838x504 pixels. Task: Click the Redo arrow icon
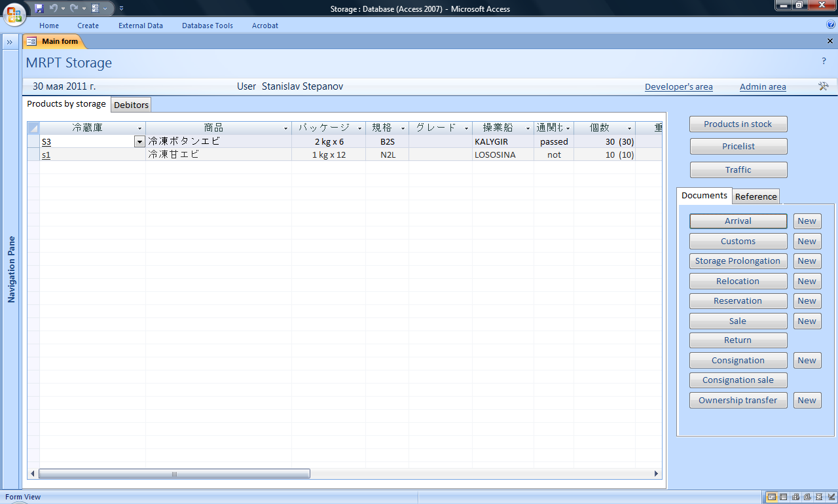(74, 9)
